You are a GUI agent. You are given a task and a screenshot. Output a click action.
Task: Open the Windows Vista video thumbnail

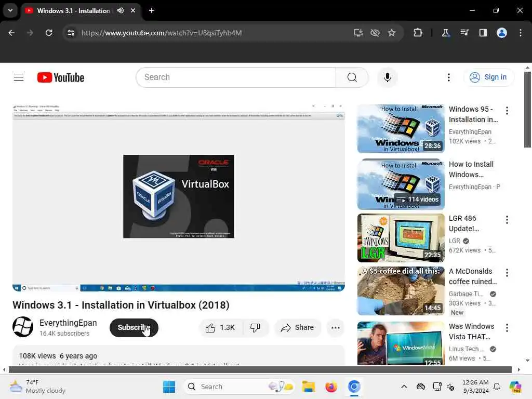(401, 343)
